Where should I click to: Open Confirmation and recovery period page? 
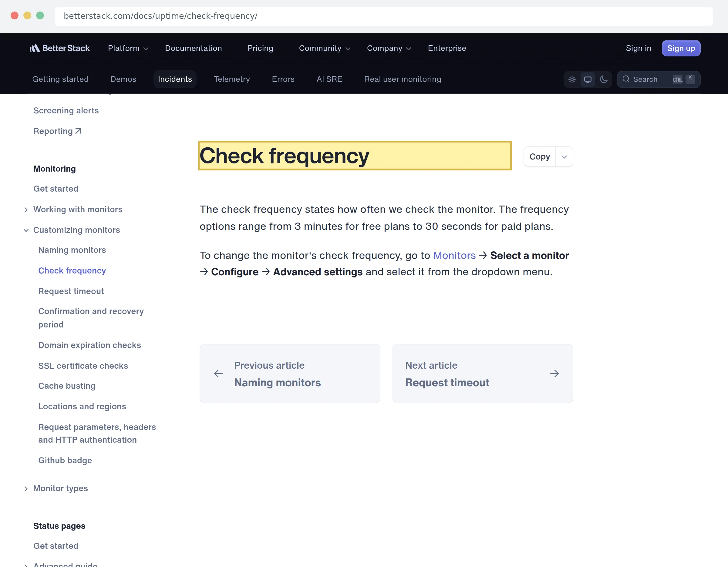tap(91, 318)
